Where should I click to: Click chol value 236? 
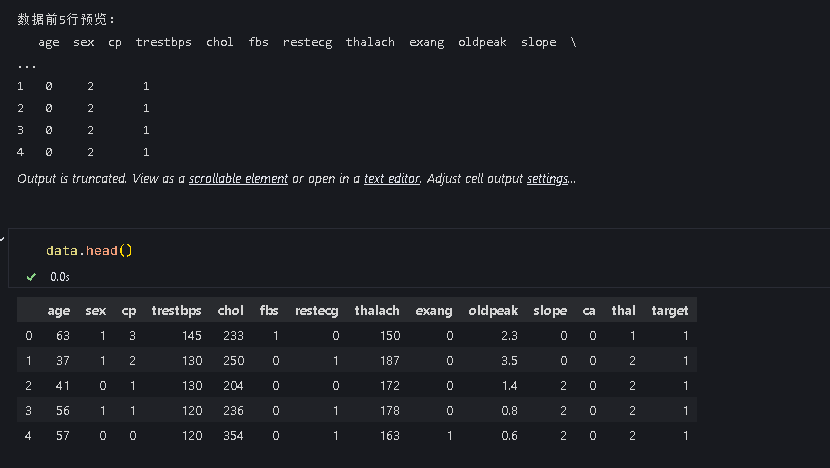pyautogui.click(x=233, y=410)
